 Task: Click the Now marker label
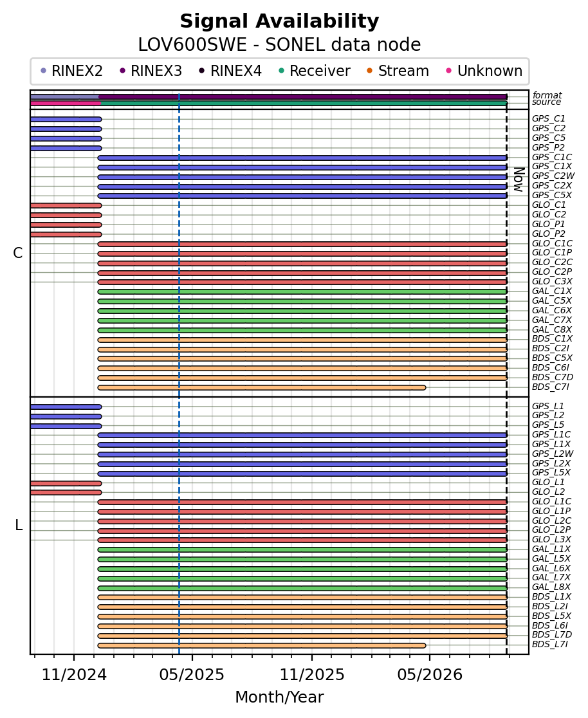coord(519,179)
